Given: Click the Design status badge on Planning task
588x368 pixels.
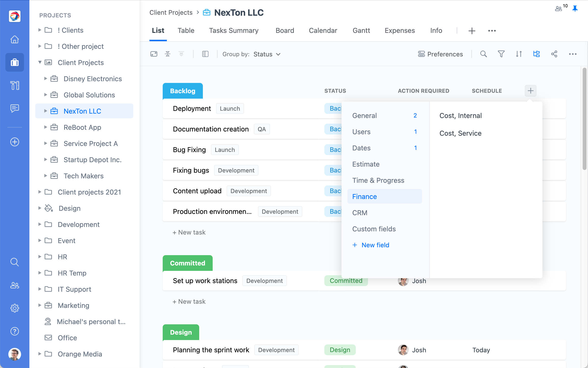Looking at the screenshot, I should pyautogui.click(x=340, y=350).
